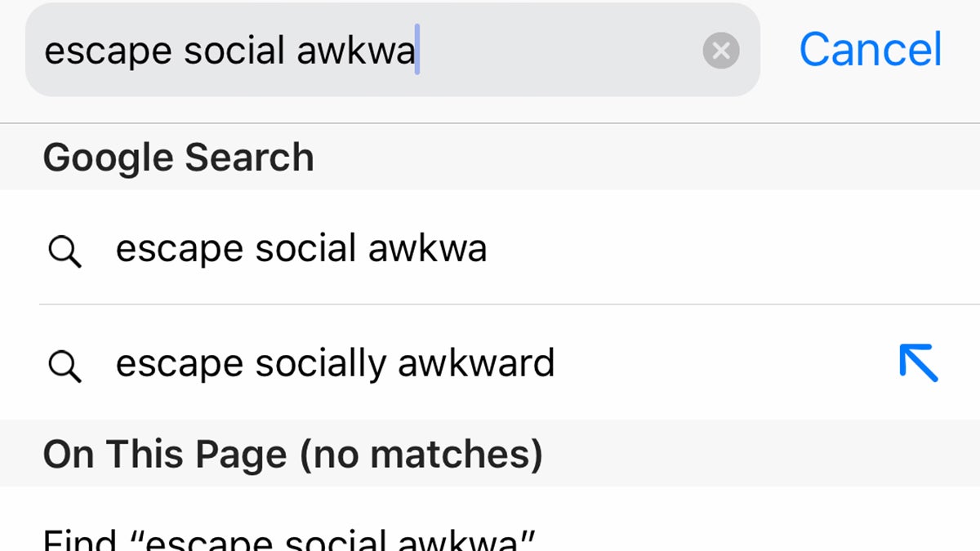Click the text cursor in the search field

point(417,51)
